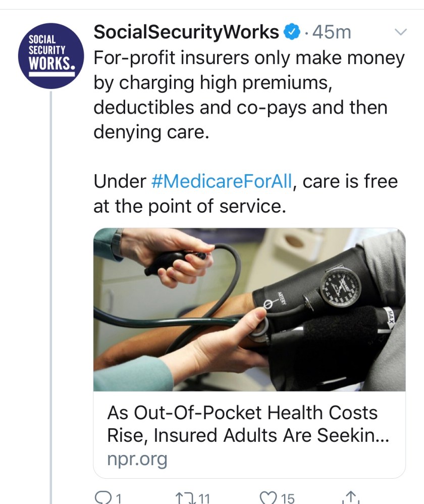Image resolution: width=424 pixels, height=504 pixels.
Task: Click the blue verified badge
Action: coord(291,33)
